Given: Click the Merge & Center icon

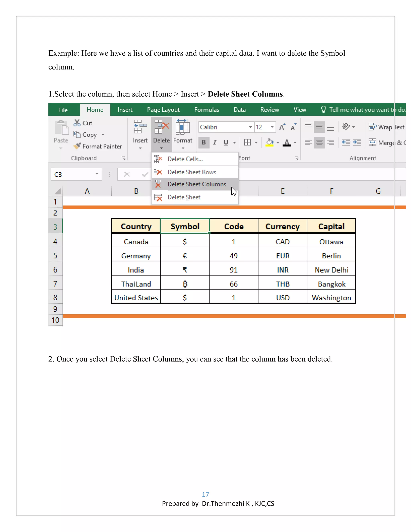Looking at the screenshot, I should (x=372, y=142).
